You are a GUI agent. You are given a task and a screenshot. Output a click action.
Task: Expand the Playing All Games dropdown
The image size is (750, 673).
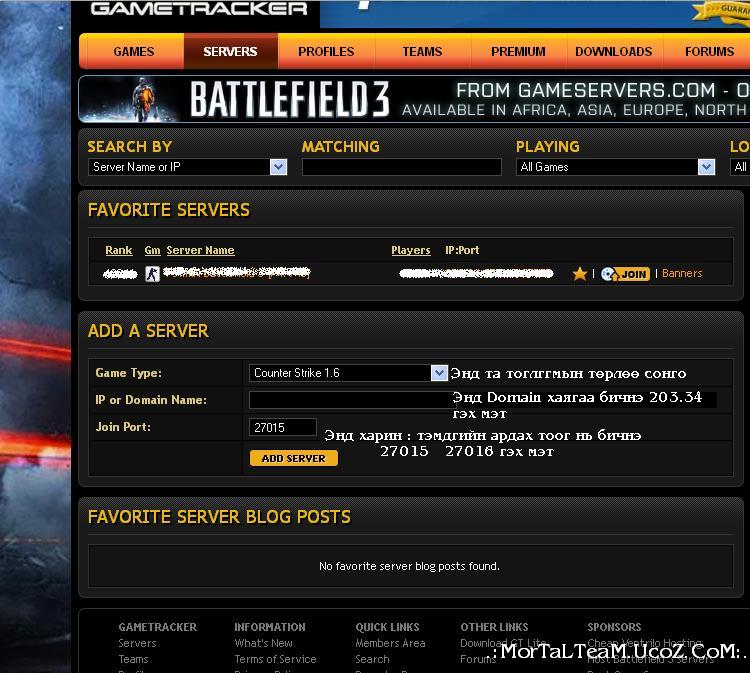coord(615,167)
